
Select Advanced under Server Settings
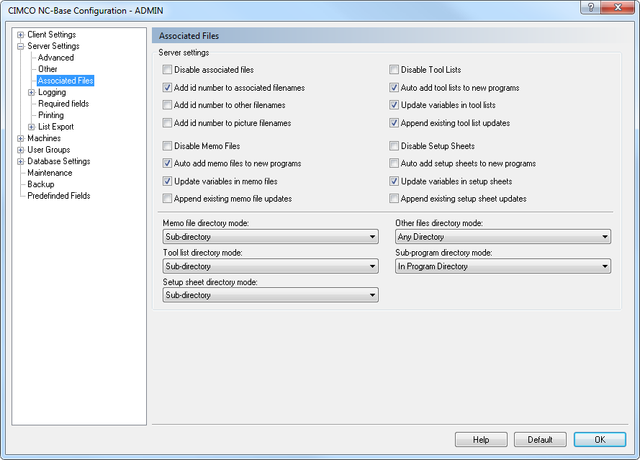56,58
